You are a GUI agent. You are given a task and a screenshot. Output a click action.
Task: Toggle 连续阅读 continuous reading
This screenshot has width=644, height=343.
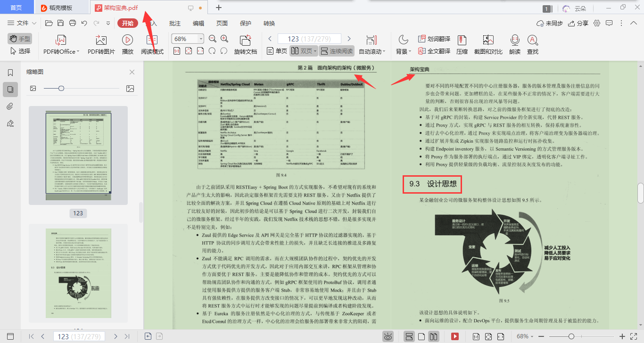[337, 51]
